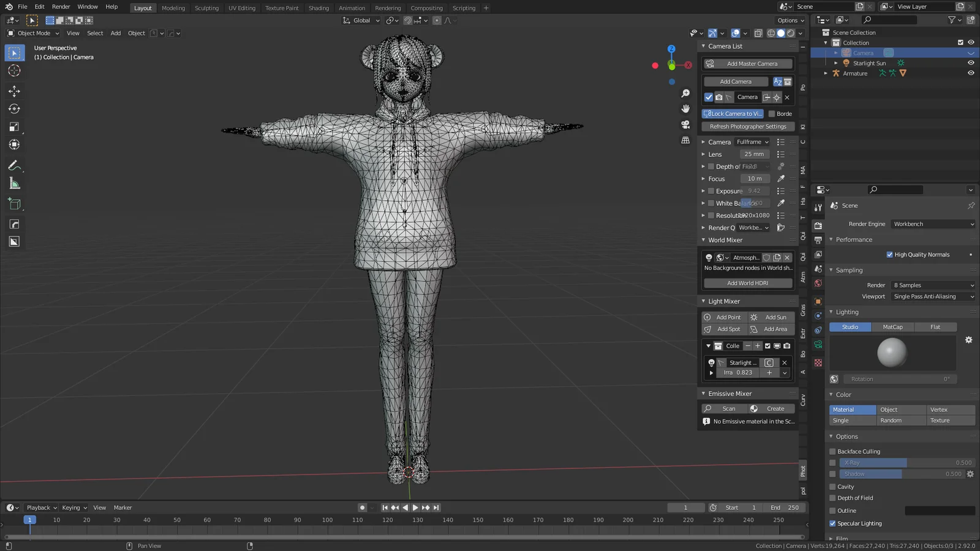The image size is (980, 551).
Task: Select the Rotate tool
Action: tap(15, 108)
